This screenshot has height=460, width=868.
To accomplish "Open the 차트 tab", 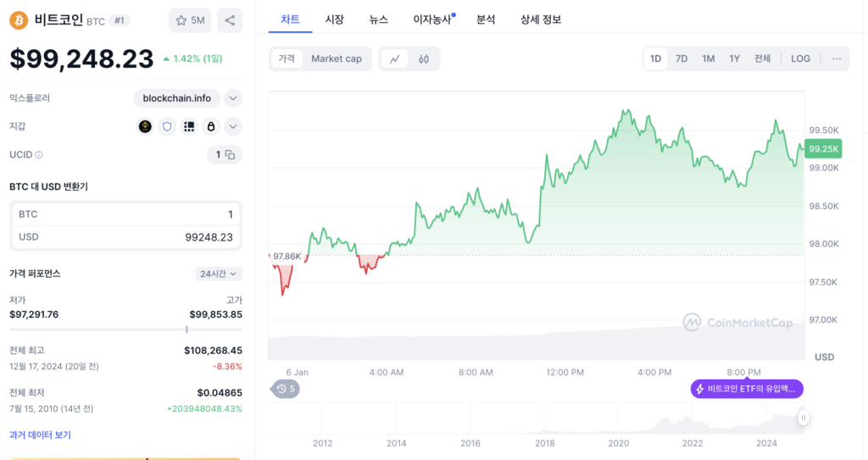I will point(290,19).
